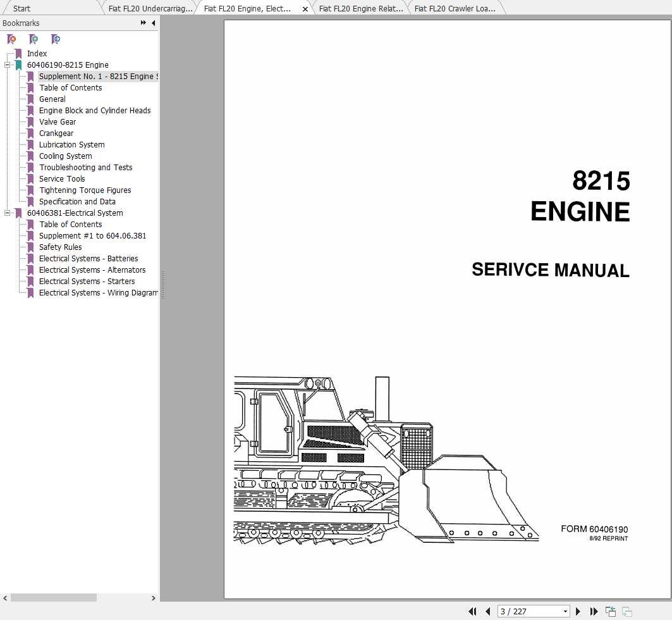Image resolution: width=672 pixels, height=620 pixels.
Task: Collapse the 60406381-Electrical System bookmark group
Action: point(7,213)
